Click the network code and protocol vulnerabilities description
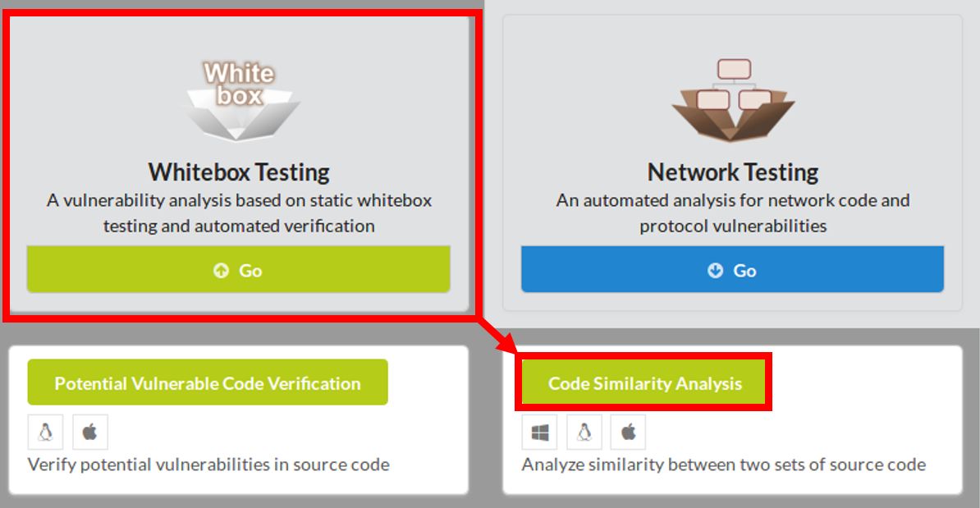980x508 pixels. click(x=733, y=213)
